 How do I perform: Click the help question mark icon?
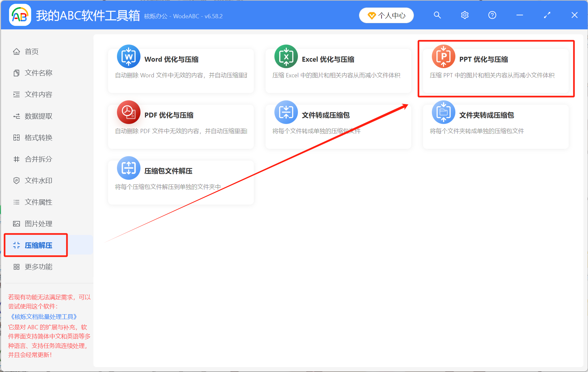[x=492, y=15]
